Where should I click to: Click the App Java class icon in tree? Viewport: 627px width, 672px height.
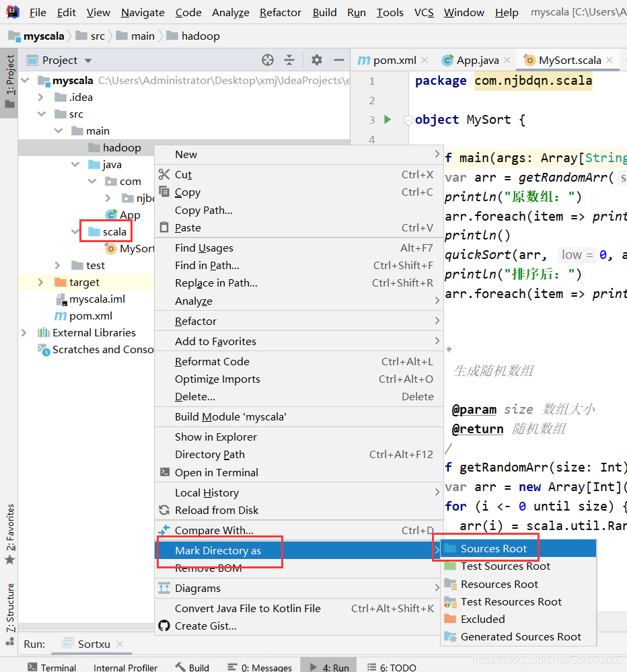click(112, 215)
